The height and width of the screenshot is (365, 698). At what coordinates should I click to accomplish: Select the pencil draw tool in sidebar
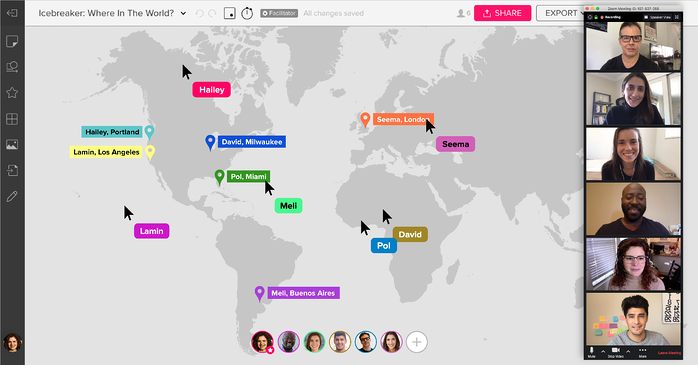pyautogui.click(x=12, y=196)
